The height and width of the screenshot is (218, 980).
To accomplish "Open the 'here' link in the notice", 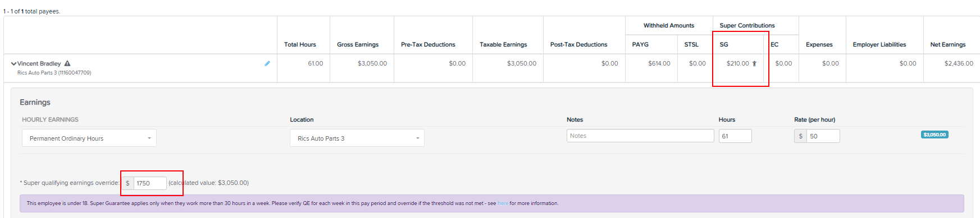I will [x=503, y=203].
